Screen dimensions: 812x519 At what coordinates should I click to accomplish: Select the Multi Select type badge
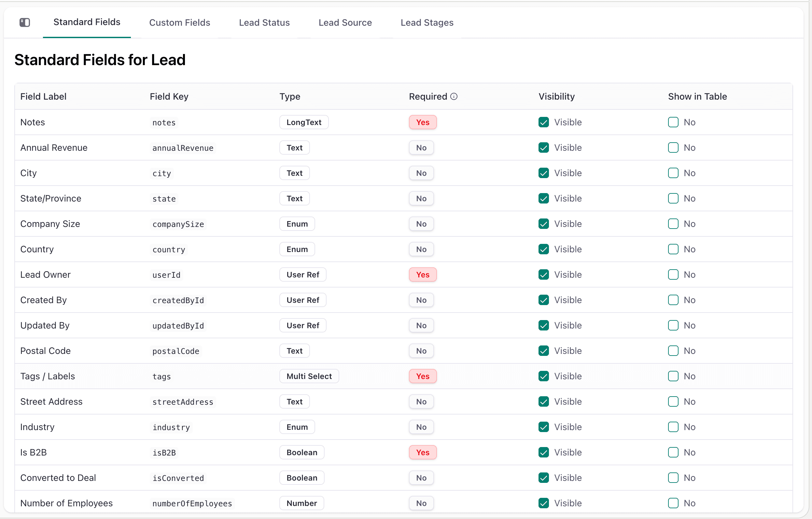click(309, 376)
